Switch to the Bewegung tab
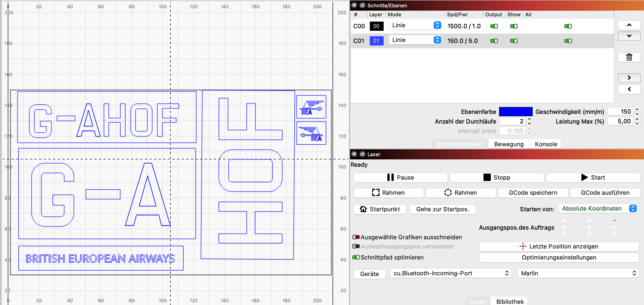 tap(509, 144)
